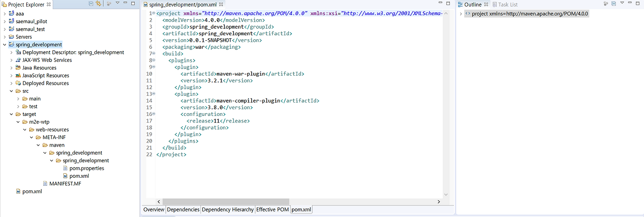Select the pom.xml source tab at bottom
Screen dimensions: 644x217
pyautogui.click(x=301, y=209)
